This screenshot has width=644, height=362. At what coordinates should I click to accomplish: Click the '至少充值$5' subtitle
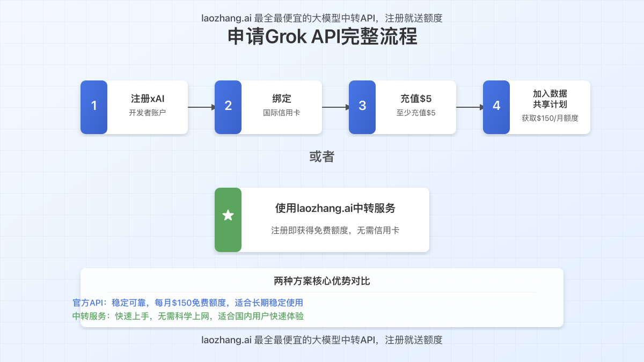click(416, 113)
